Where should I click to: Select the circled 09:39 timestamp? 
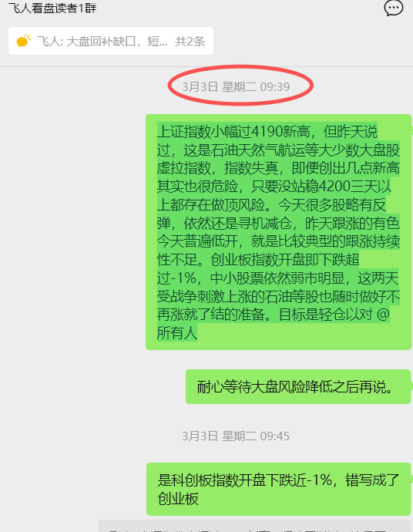[x=236, y=87]
